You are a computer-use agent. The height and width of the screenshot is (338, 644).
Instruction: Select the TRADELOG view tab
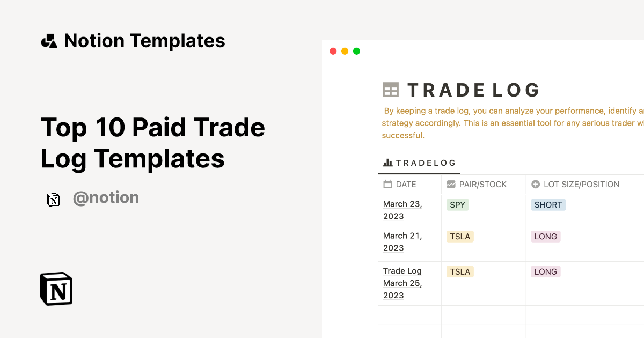(x=419, y=163)
